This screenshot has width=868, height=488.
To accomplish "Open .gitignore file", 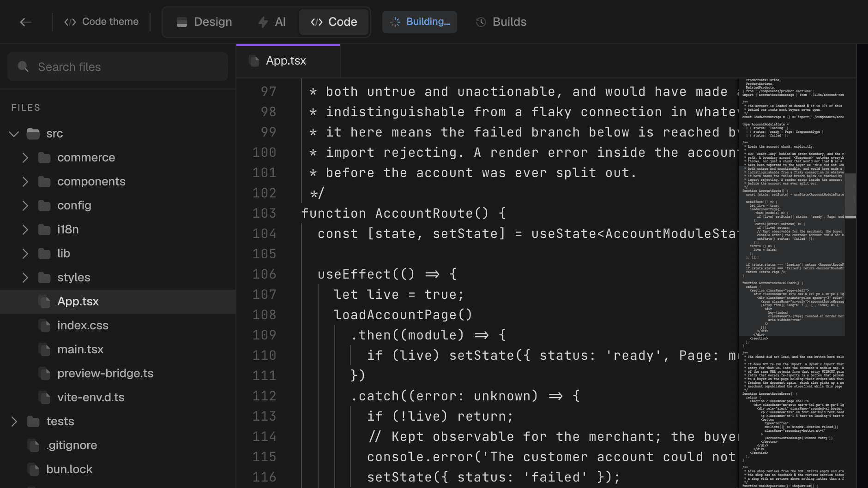I will 118,446.
